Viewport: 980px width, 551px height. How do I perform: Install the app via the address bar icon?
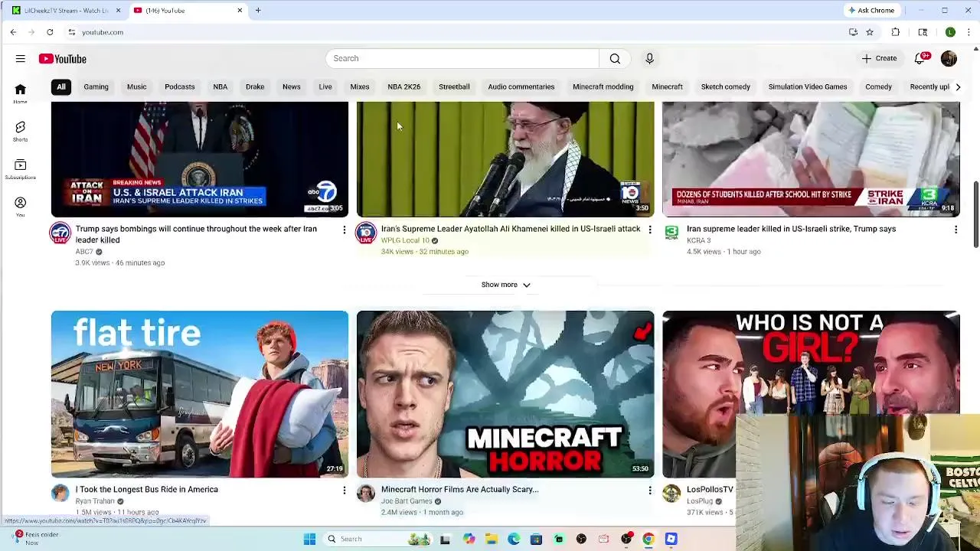[853, 32]
